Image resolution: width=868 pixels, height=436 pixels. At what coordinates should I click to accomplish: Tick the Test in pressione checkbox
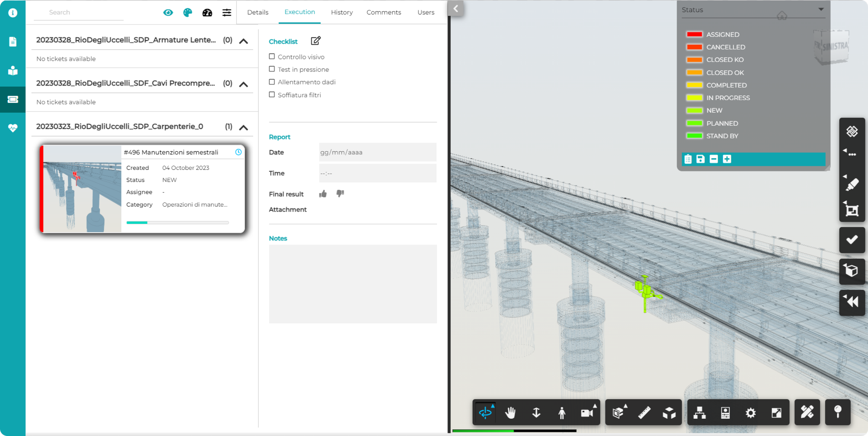click(x=272, y=69)
